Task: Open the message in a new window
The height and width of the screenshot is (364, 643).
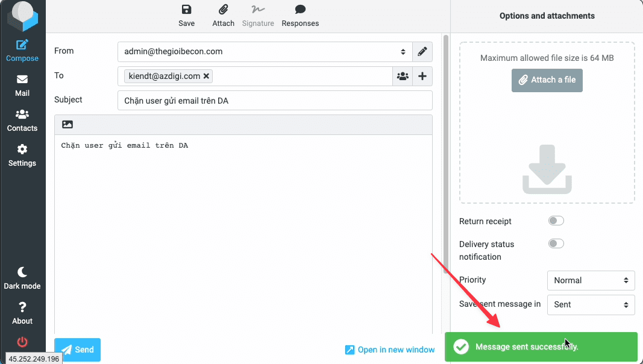Action: point(389,350)
